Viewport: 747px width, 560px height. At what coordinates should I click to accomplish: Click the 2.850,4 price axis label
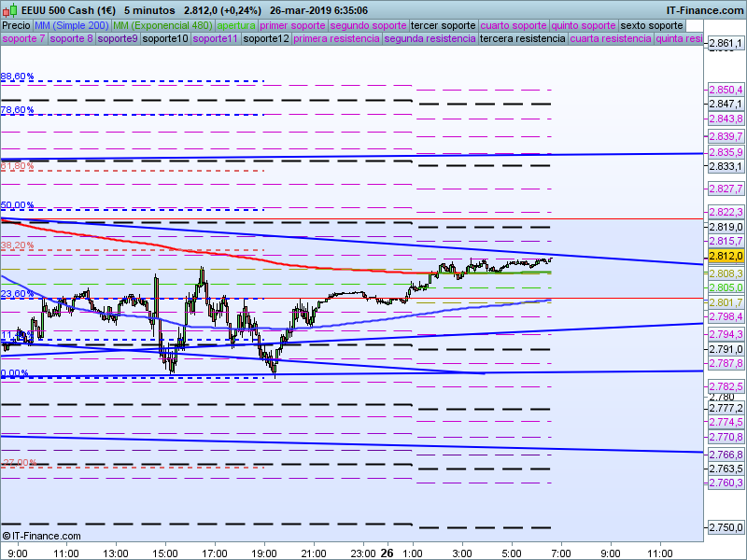click(726, 90)
